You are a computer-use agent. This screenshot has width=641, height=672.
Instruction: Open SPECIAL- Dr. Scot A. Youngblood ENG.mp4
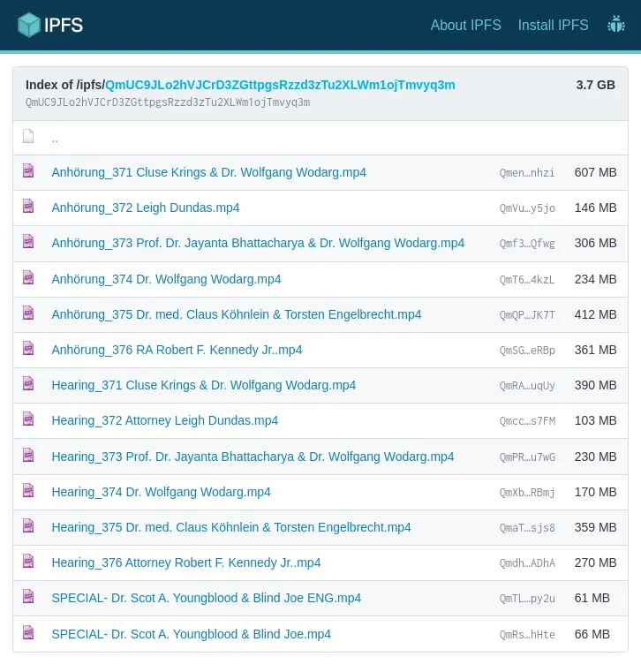[206, 598]
